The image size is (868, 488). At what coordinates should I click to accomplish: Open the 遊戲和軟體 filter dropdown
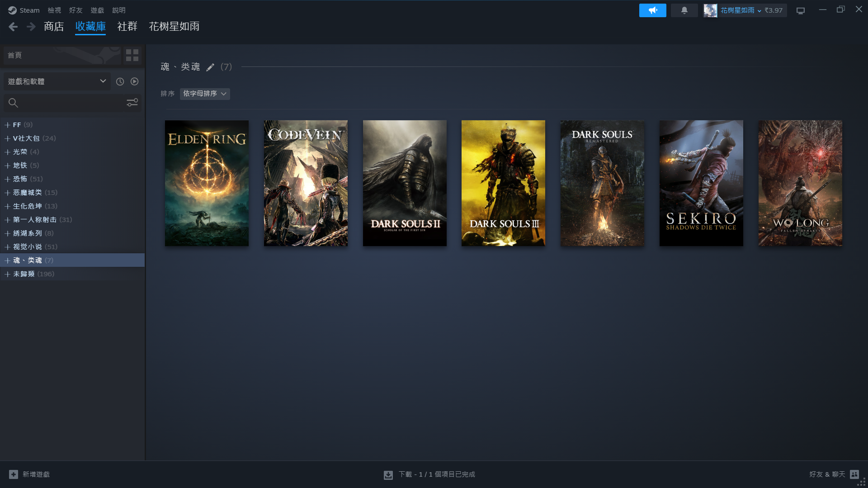[57, 81]
